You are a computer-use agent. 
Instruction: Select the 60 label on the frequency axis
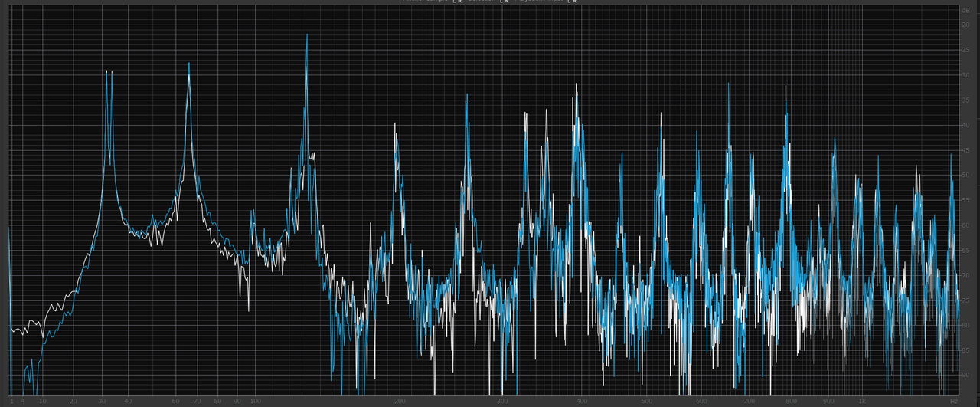coord(176,401)
